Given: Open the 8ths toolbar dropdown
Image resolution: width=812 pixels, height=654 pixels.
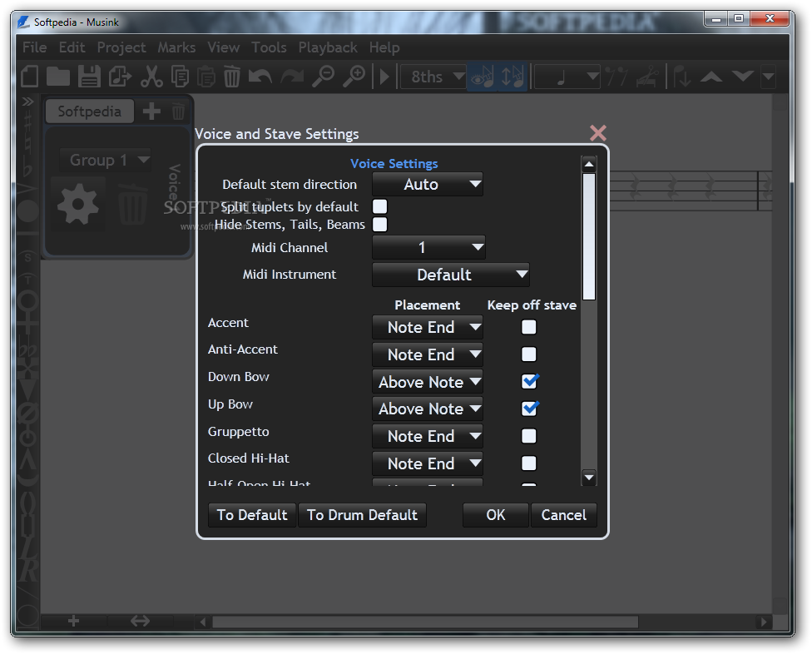Looking at the screenshot, I should click(433, 77).
